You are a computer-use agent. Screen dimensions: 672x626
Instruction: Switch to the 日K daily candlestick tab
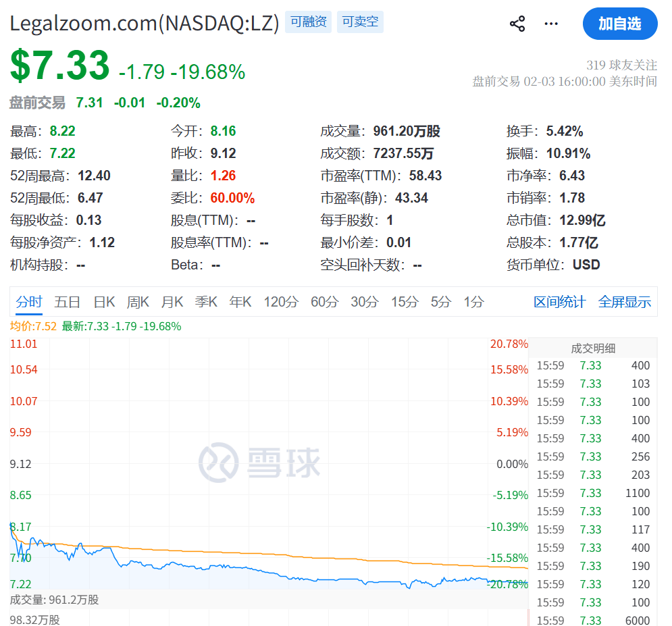pyautogui.click(x=104, y=302)
